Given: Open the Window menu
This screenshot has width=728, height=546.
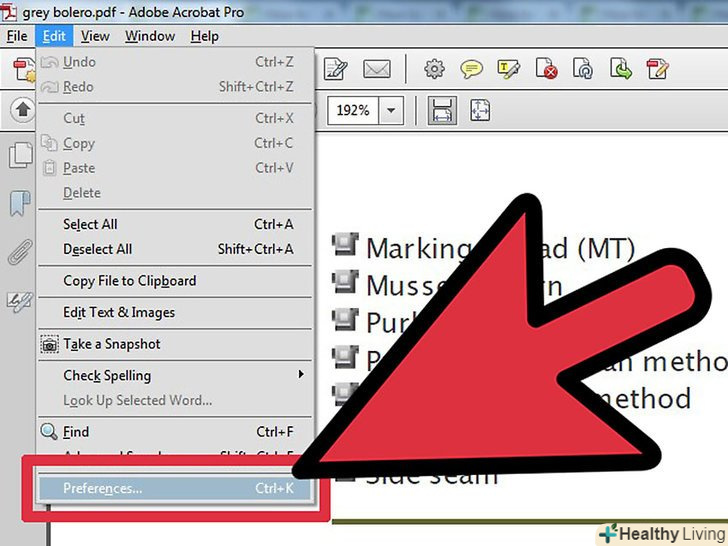Looking at the screenshot, I should (150, 36).
